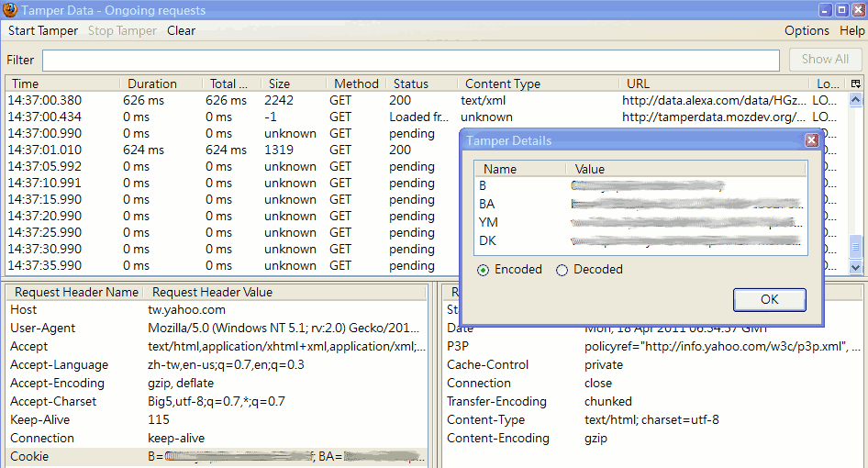868x468 pixels.
Task: Click Name column header in dialog
Action: (x=520, y=169)
